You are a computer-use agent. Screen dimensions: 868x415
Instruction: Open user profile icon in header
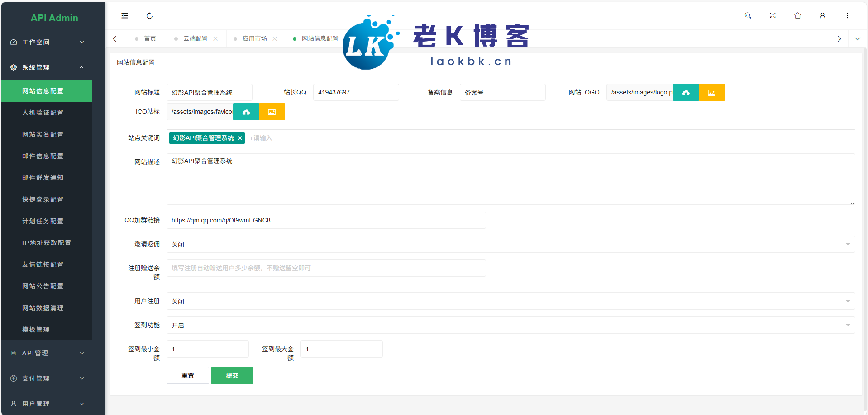(x=822, y=16)
